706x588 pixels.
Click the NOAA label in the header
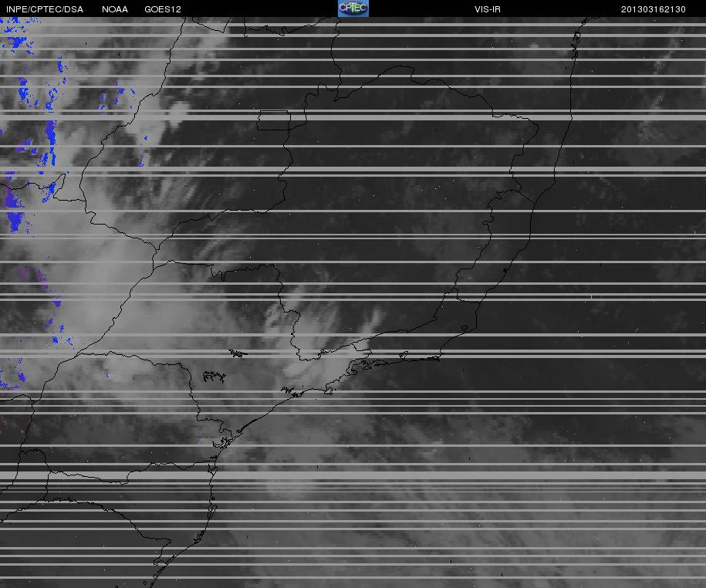115,9
